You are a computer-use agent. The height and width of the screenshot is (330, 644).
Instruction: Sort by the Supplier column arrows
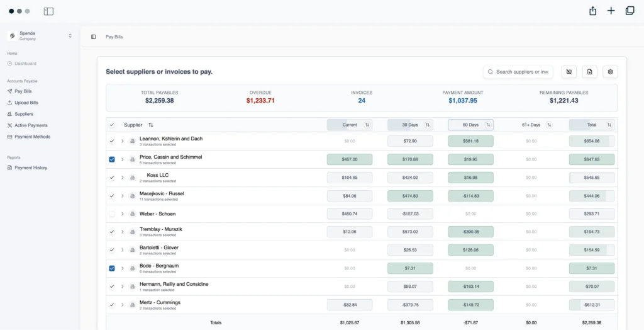[151, 125]
